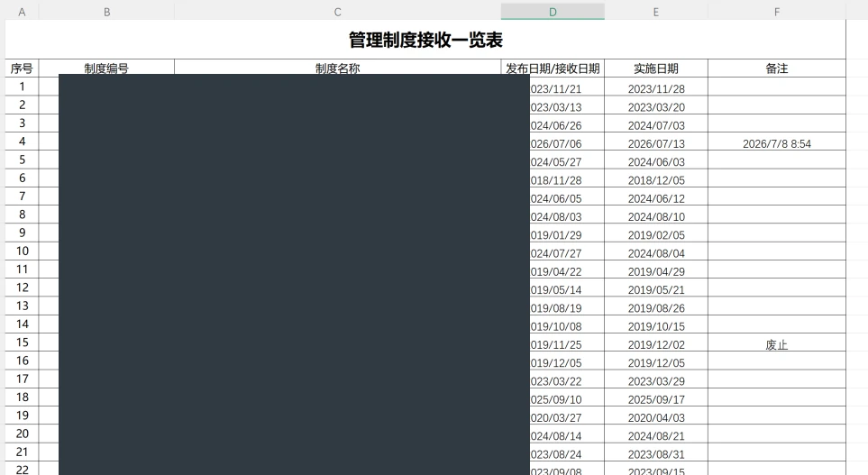Screen dimensions: 868x475
Task: Click the 制度名称 header cell
Action: tap(338, 69)
